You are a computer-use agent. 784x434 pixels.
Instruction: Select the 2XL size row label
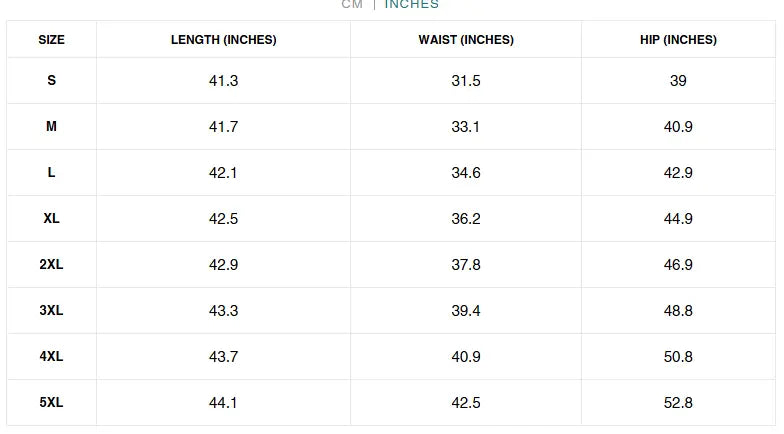click(x=52, y=264)
